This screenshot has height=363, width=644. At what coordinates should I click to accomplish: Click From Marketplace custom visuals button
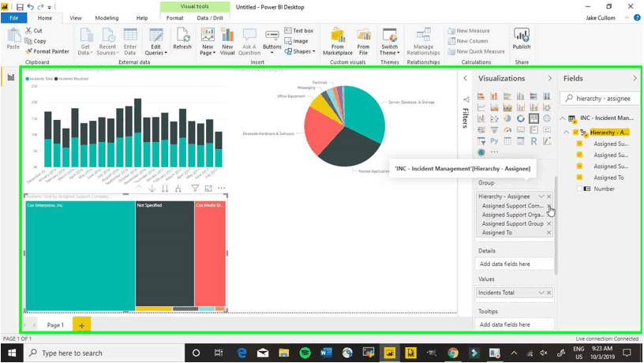point(338,42)
